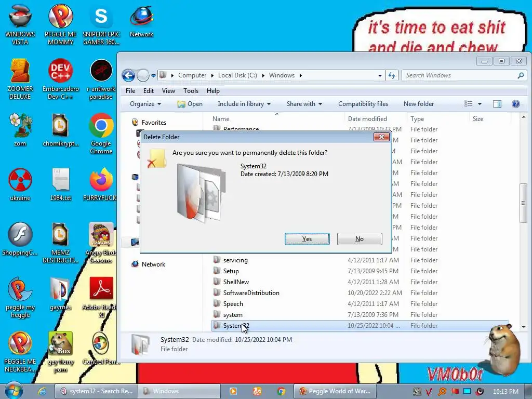
Task: Launch Google Chrome from desktop
Action: pos(101,134)
